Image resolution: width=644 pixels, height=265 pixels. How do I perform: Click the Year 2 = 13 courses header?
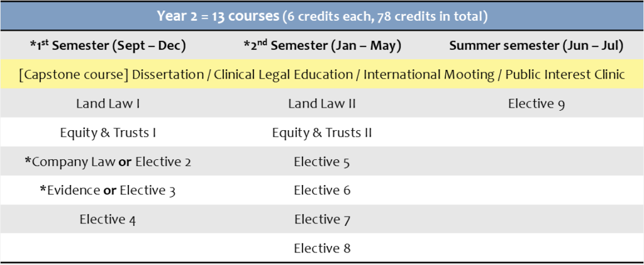[321, 14]
